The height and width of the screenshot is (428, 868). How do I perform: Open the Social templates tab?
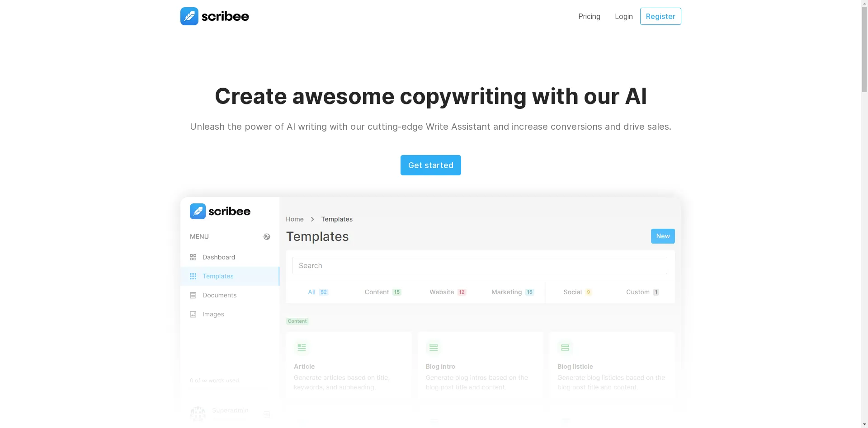coord(577,292)
